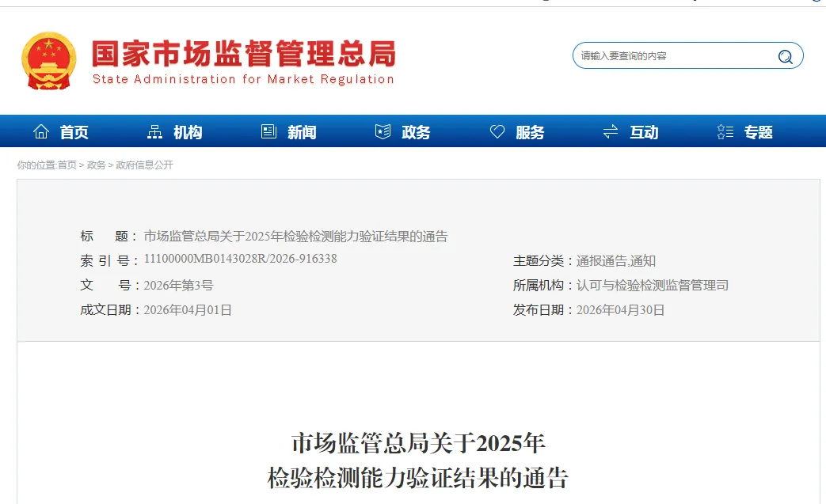Image resolution: width=826 pixels, height=504 pixels.
Task: Click the star-list icon beside 专题
Action: pos(725,131)
